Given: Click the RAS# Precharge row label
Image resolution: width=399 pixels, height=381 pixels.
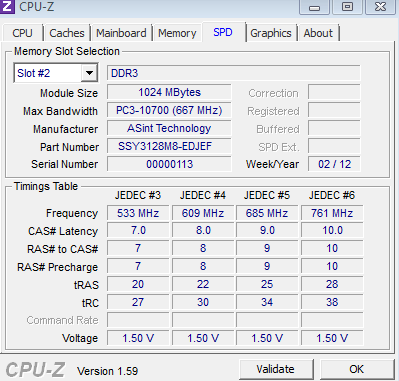Looking at the screenshot, I should pyautogui.click(x=57, y=267).
